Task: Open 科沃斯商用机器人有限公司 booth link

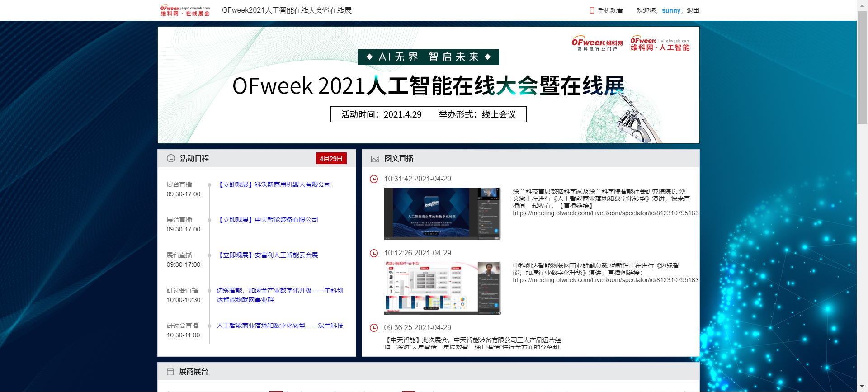Action: [x=274, y=184]
